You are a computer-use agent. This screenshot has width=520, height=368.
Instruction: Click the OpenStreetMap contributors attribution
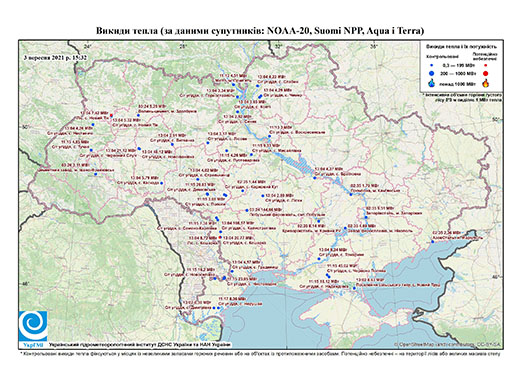448,344
